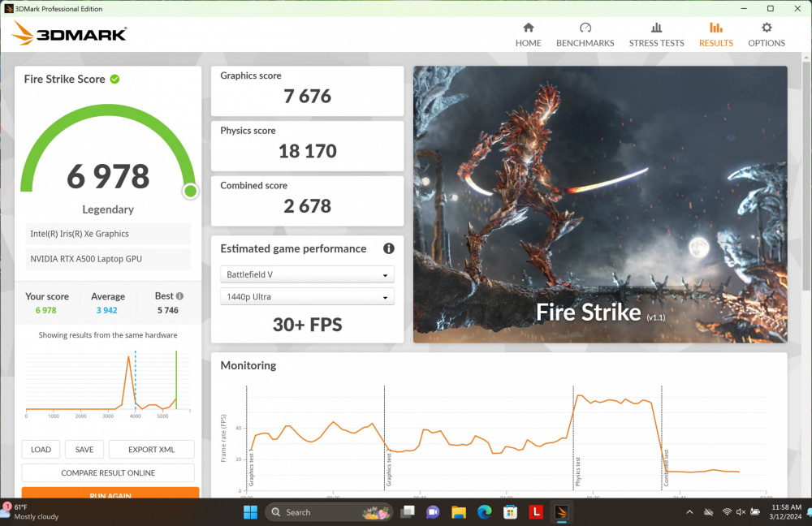Click the Best score value 5 746

168,310
